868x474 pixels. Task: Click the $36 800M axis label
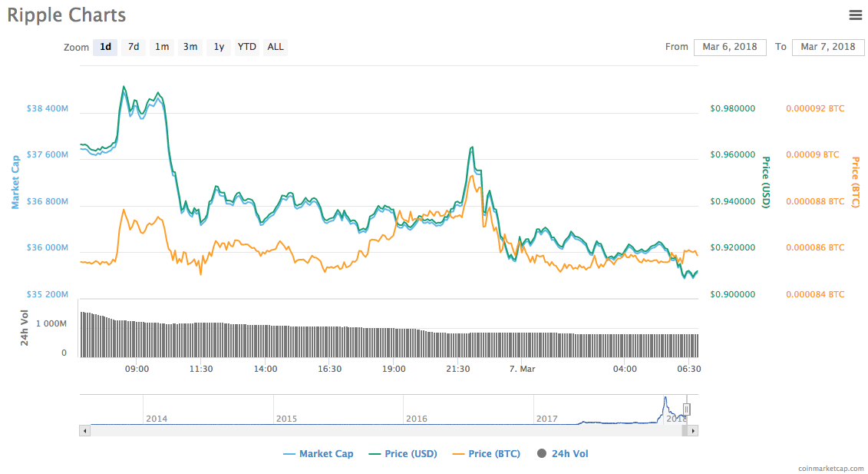point(48,201)
